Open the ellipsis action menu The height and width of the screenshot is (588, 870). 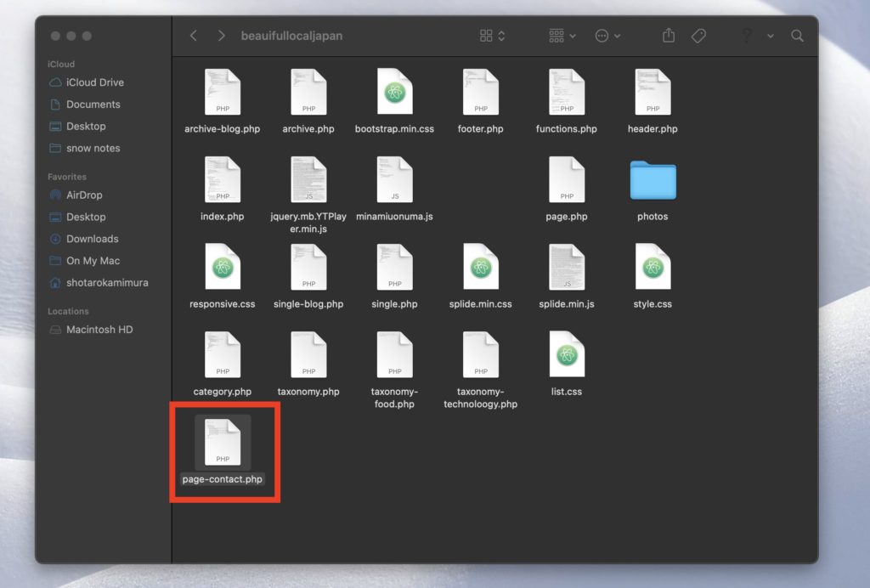pyautogui.click(x=607, y=36)
